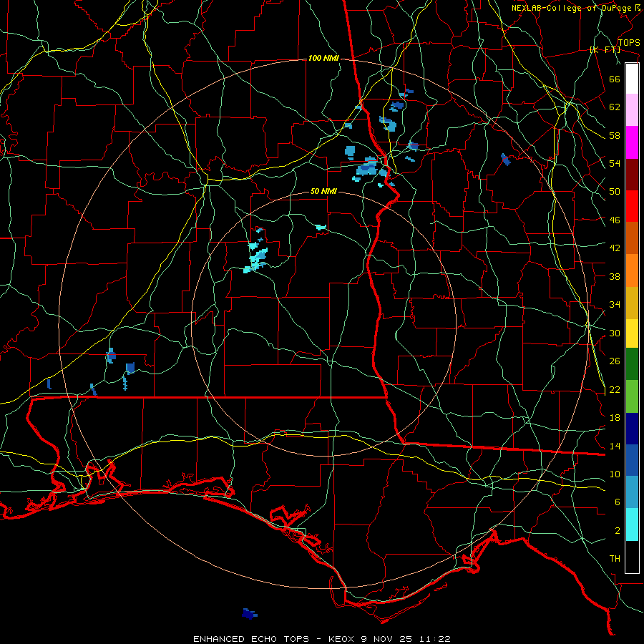Click the 2 value on the scale
The width and height of the screenshot is (644, 644).
[x=618, y=531]
